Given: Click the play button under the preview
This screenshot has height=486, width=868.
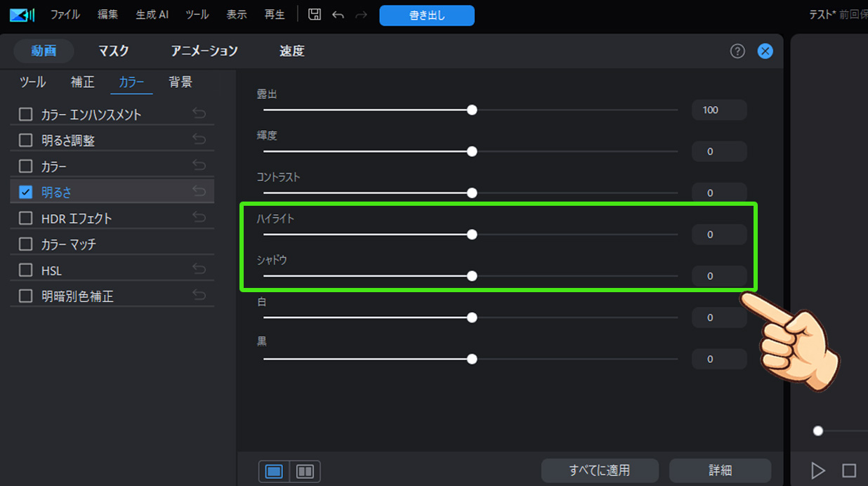Looking at the screenshot, I should (x=817, y=471).
